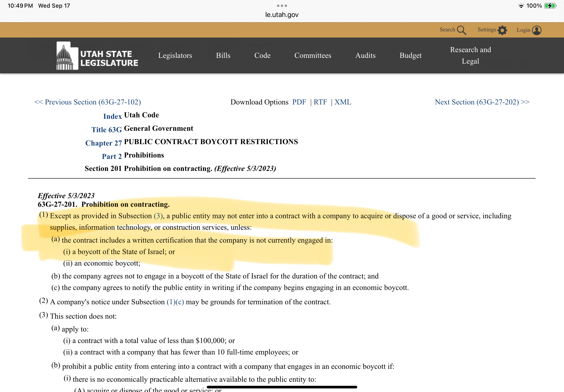Click the 'Effective 5/3/2023' italic line
This screenshot has width=564, height=392.
tap(66, 196)
